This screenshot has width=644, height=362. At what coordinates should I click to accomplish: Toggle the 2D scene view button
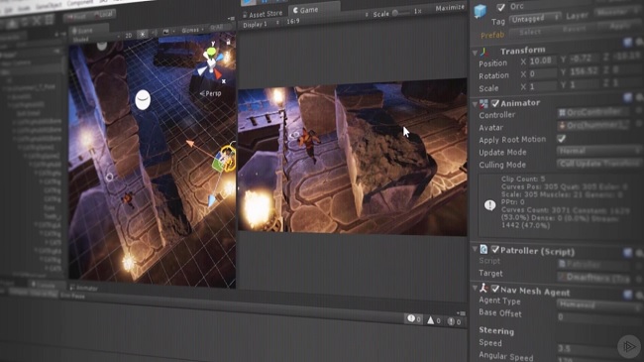click(x=129, y=36)
